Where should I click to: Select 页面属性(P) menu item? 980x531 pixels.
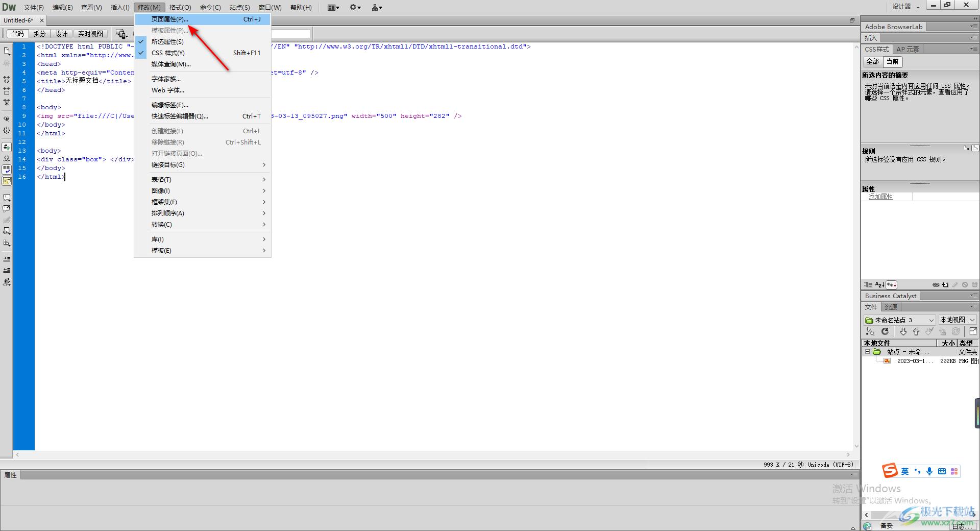click(x=203, y=19)
